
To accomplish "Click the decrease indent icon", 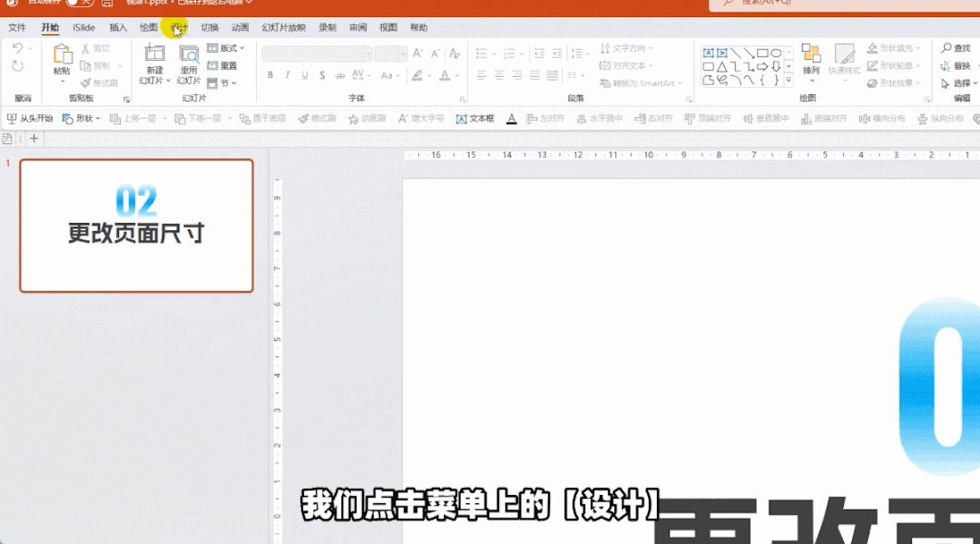I will [x=539, y=53].
